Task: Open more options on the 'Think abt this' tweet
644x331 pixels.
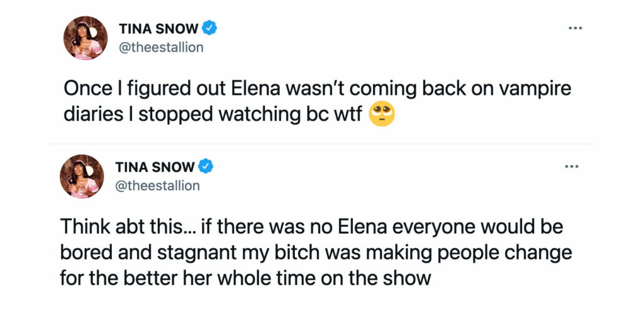Action: (x=572, y=166)
